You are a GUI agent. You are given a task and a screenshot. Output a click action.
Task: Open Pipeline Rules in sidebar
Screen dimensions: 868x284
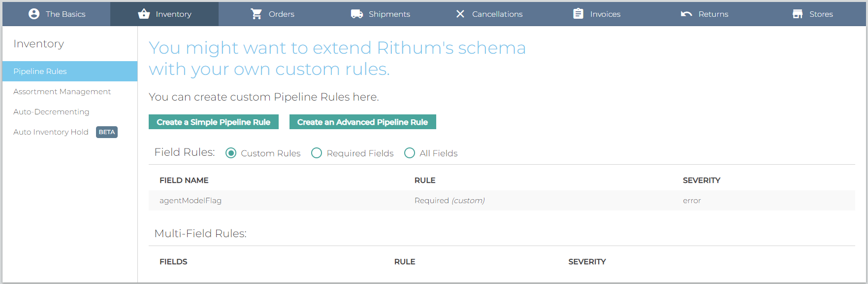coord(70,71)
